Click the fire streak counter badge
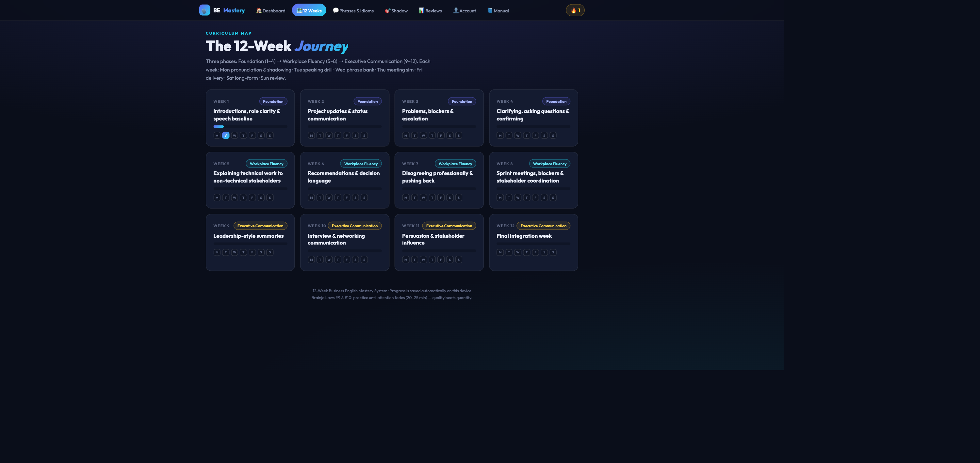This screenshot has height=463, width=980. (x=575, y=10)
